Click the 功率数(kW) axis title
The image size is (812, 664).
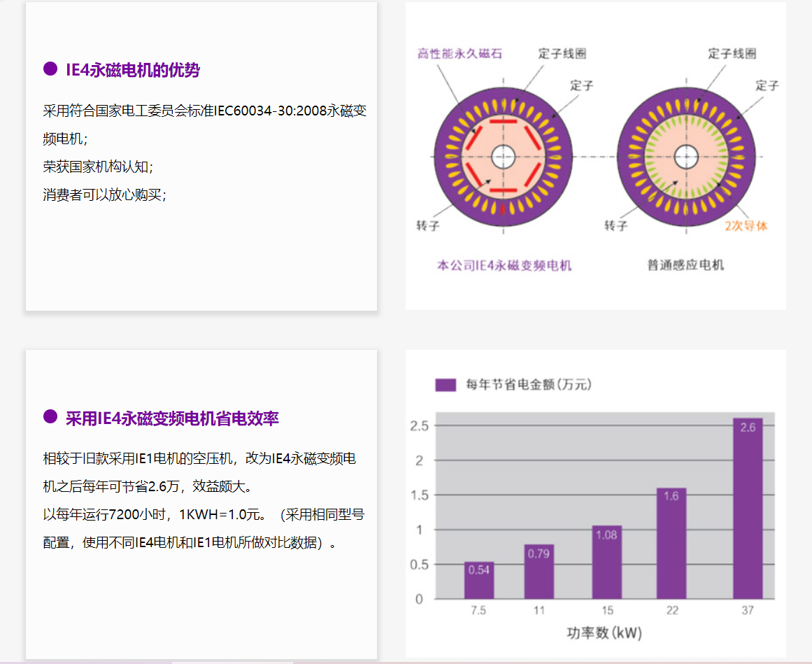[604, 633]
